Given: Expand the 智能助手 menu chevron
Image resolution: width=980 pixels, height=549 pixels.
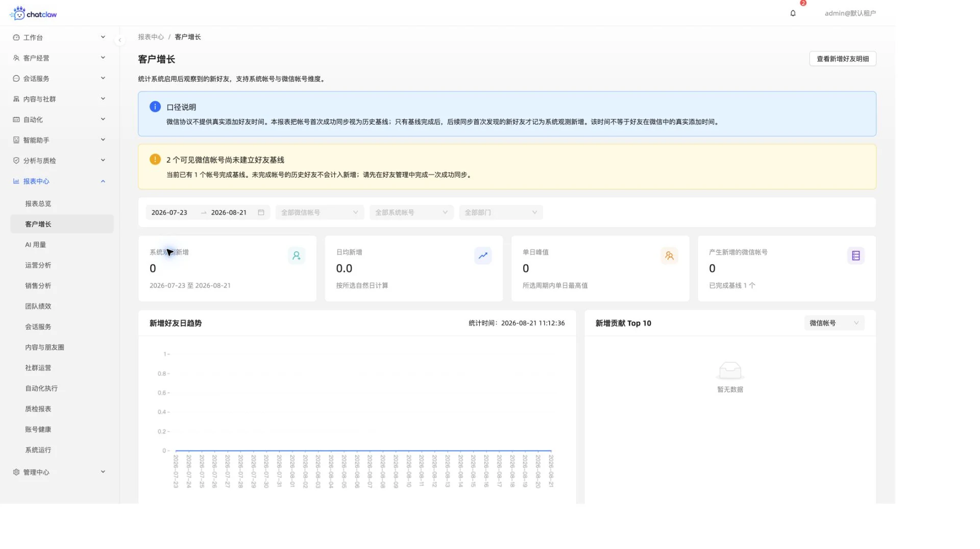Looking at the screenshot, I should (x=103, y=139).
